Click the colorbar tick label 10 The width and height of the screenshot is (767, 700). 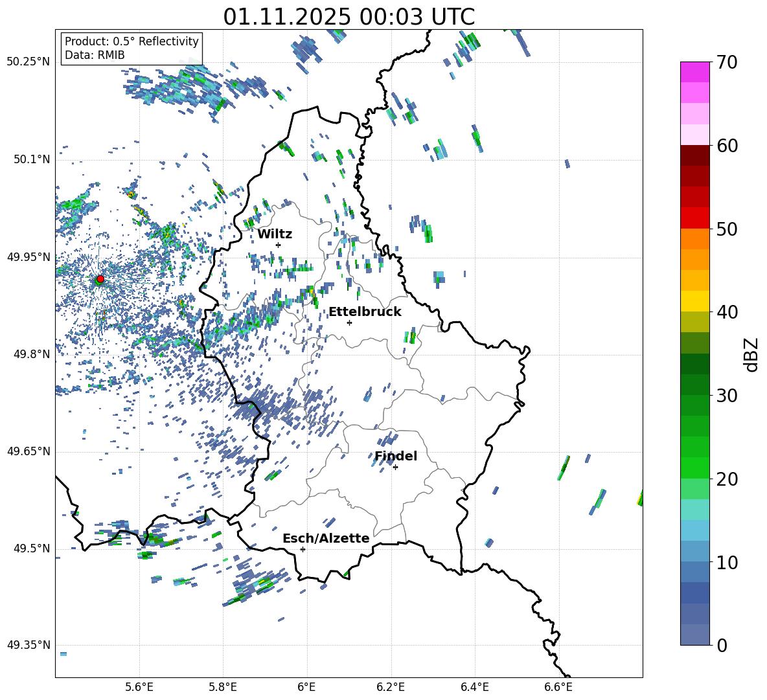point(727,562)
